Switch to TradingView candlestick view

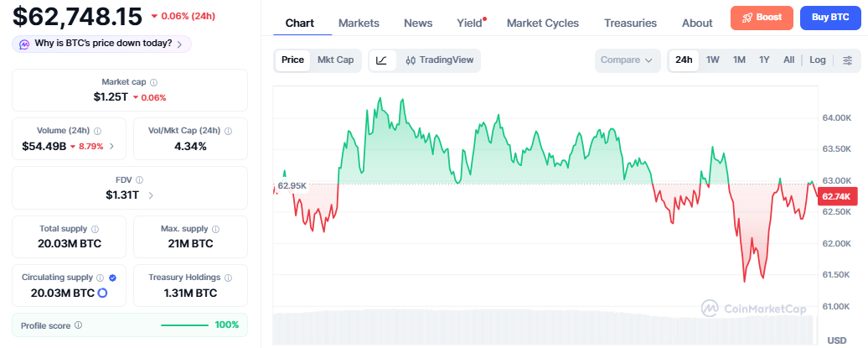(x=440, y=60)
